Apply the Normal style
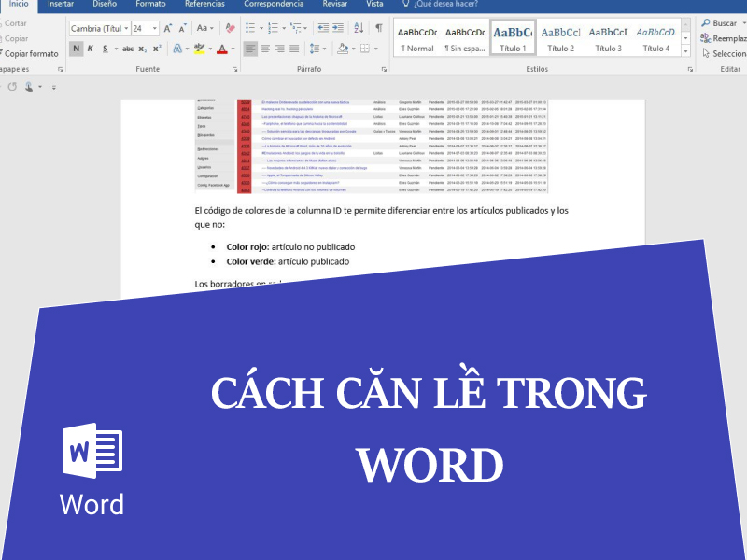Viewport: 747px width, 560px height. tap(417, 38)
